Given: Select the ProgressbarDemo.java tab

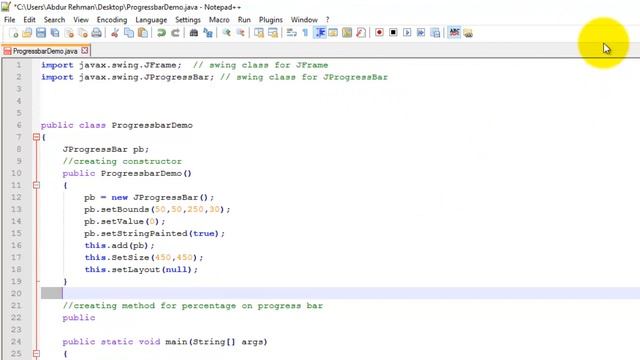Looking at the screenshot, I should coord(45,51).
